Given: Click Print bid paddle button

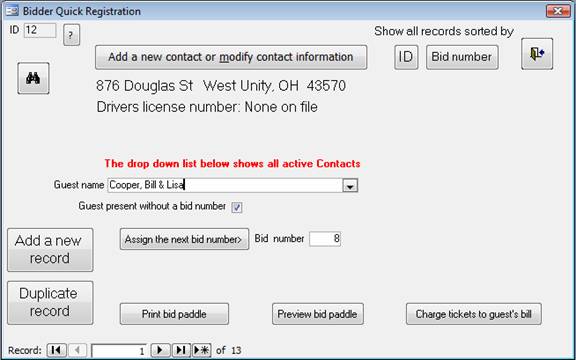Looking at the screenshot, I should pos(174,314).
